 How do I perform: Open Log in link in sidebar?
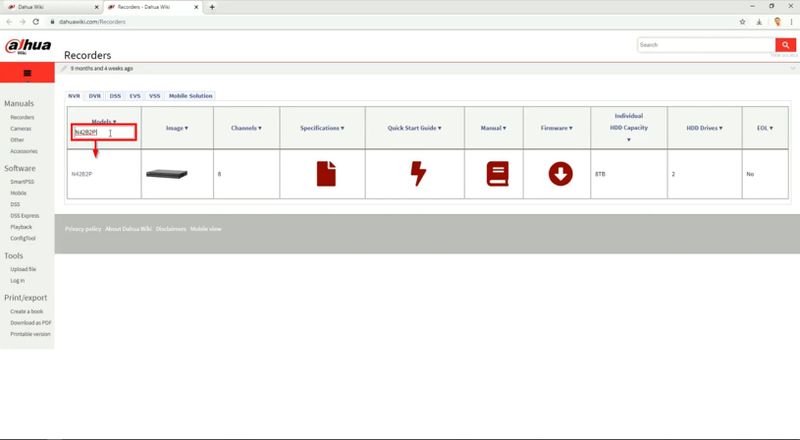[17, 280]
